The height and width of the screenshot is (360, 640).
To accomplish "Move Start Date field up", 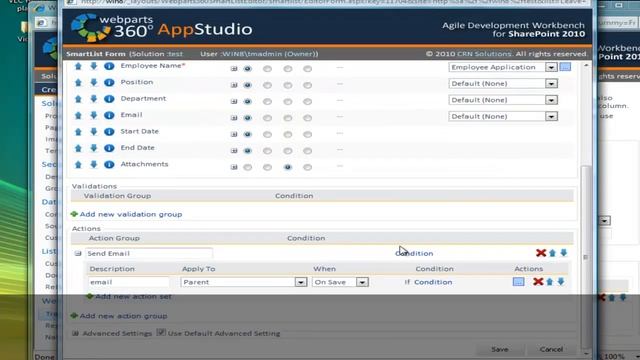I will [78, 132].
